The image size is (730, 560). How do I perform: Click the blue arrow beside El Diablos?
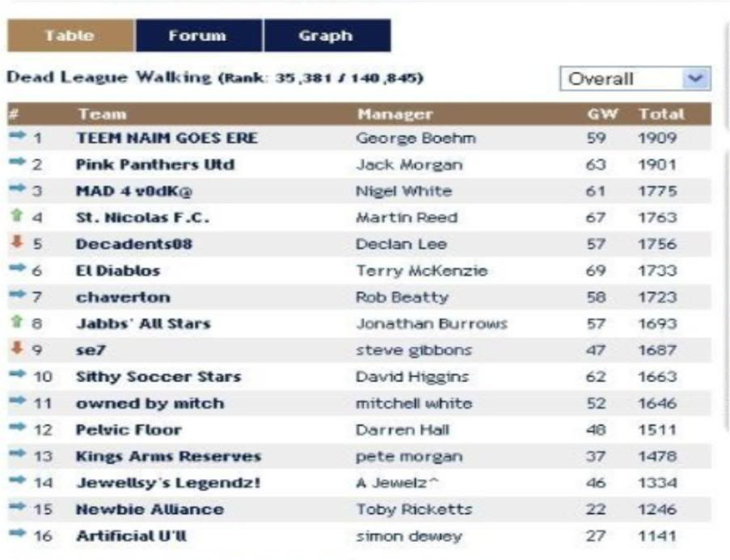(x=18, y=271)
